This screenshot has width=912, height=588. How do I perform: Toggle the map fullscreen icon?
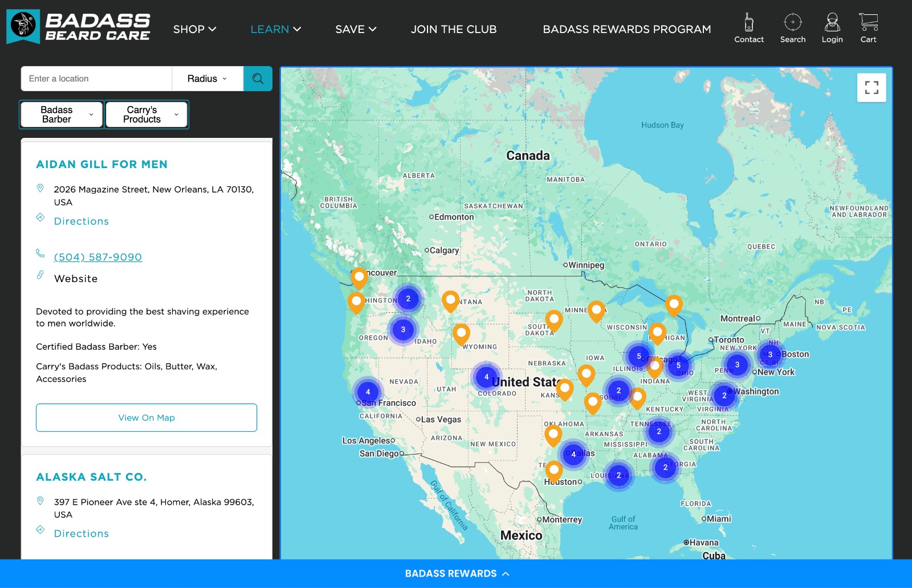pyautogui.click(x=872, y=88)
